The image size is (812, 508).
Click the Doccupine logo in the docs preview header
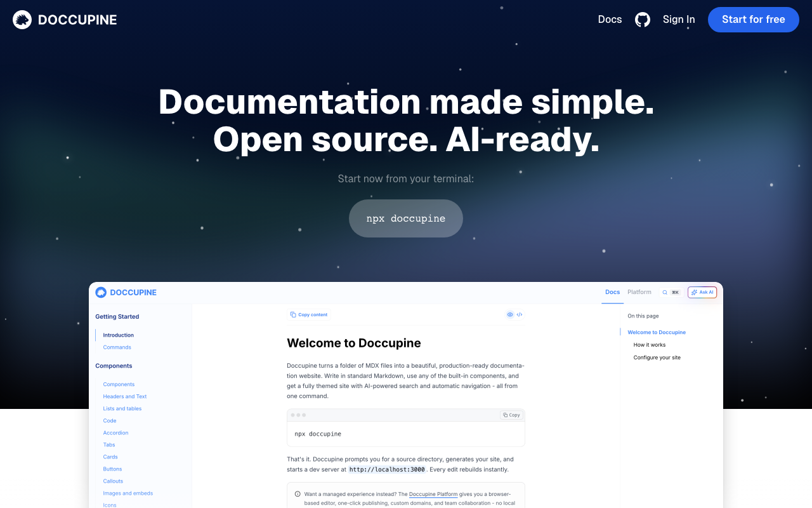point(126,293)
